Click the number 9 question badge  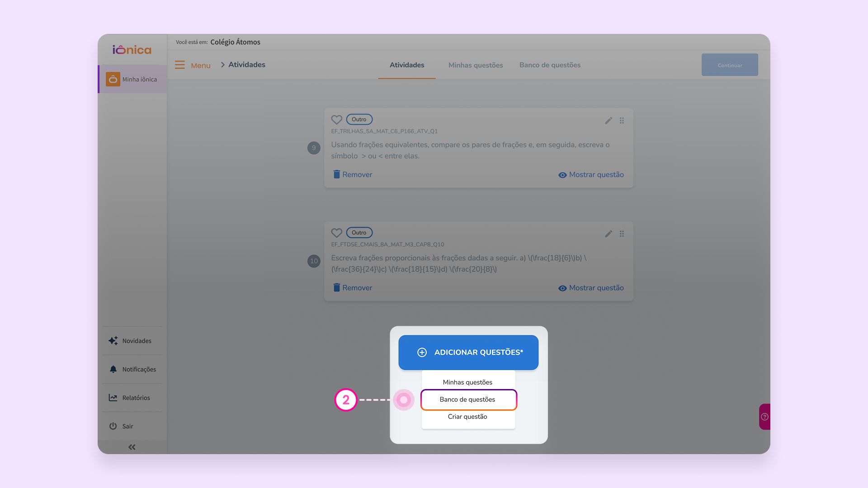pyautogui.click(x=314, y=148)
